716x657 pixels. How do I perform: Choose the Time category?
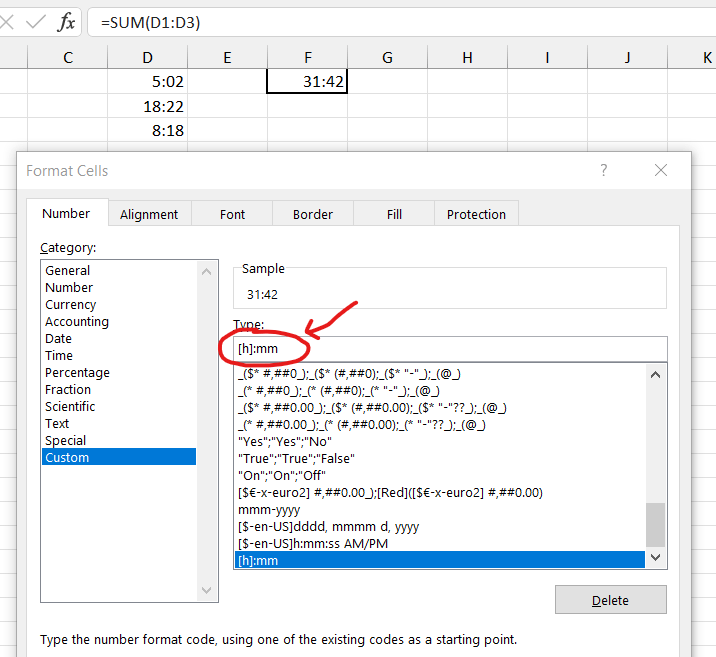(x=119, y=355)
